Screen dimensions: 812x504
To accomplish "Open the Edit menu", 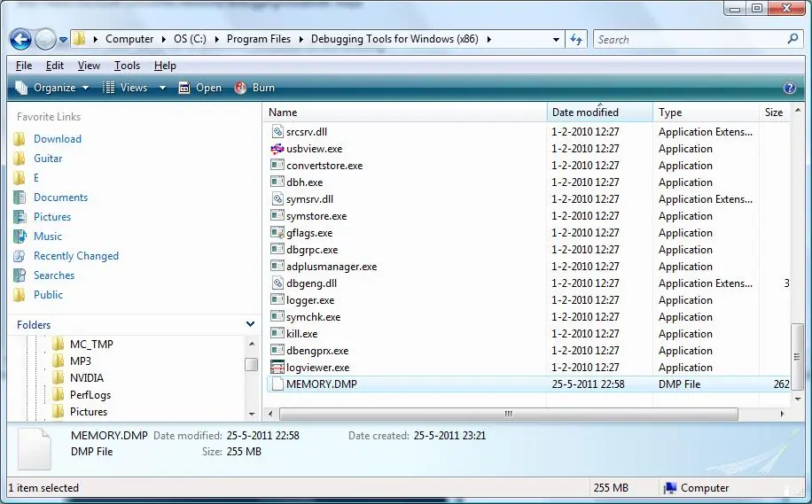I will click(x=54, y=66).
